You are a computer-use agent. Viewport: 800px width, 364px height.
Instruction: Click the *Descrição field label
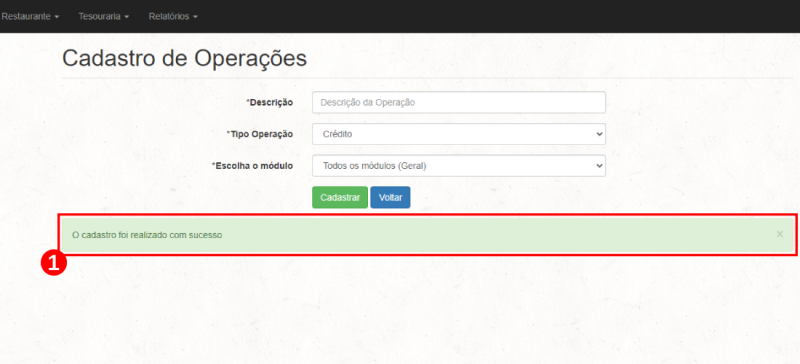point(269,102)
